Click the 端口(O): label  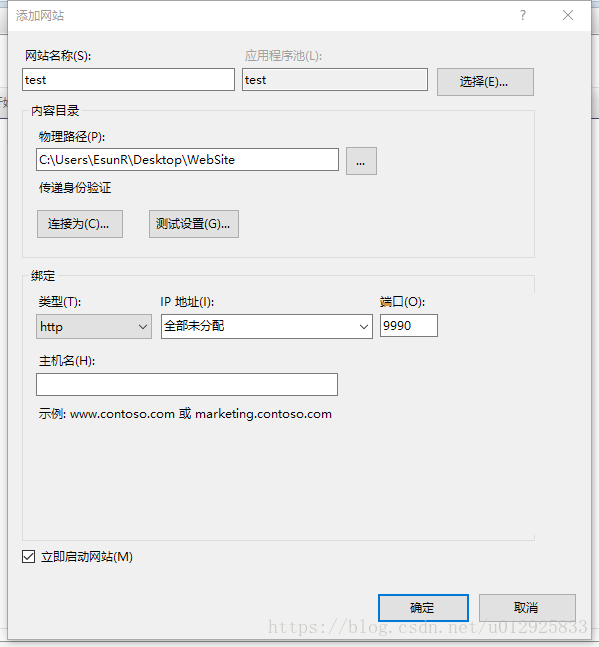coord(402,302)
